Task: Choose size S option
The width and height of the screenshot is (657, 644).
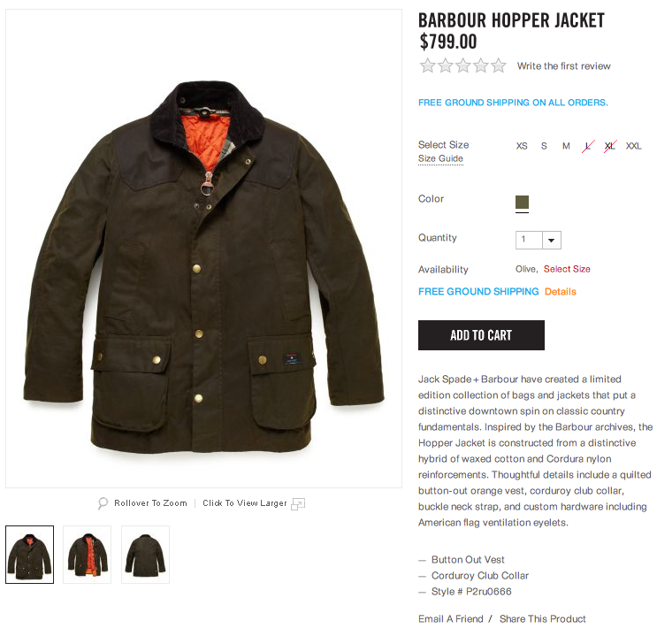Action: pyautogui.click(x=544, y=146)
